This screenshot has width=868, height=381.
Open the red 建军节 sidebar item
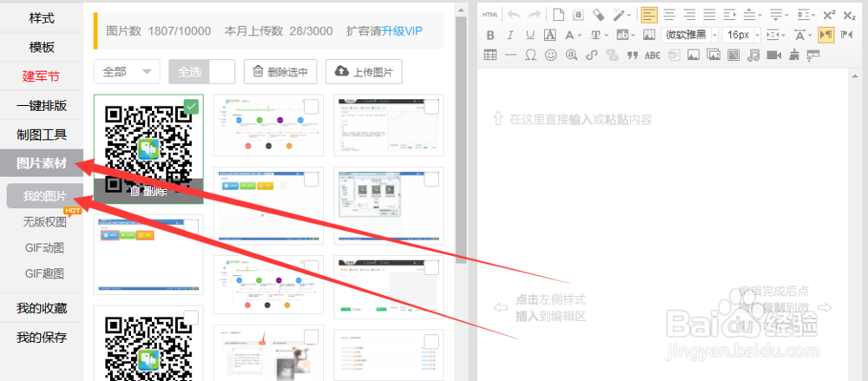42,76
